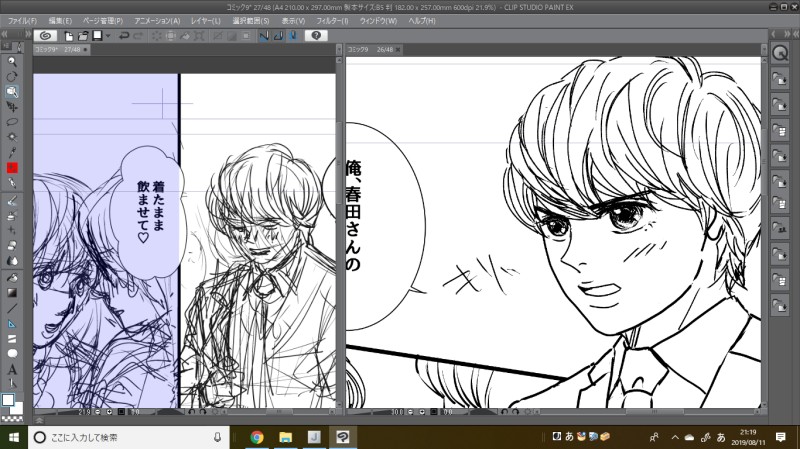Expand the tool palette with right chevrons
This screenshot has height=449, width=800.
(28, 34)
